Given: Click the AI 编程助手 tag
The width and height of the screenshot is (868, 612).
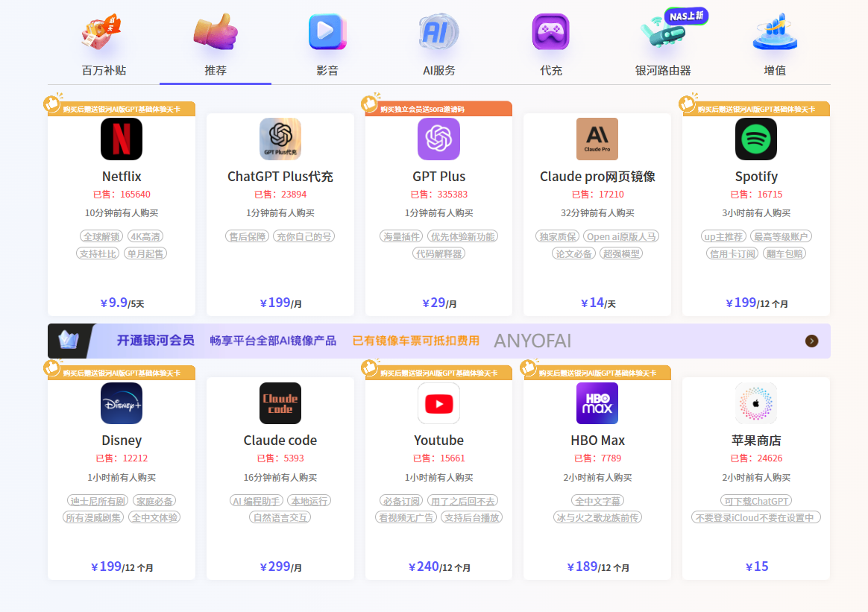Looking at the screenshot, I should pos(257,501).
